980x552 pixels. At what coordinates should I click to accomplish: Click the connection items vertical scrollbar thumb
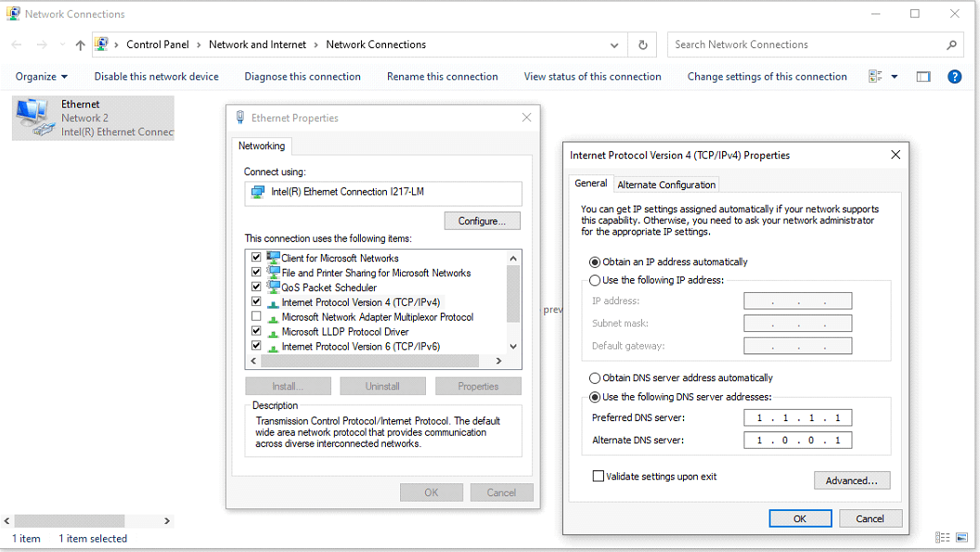click(513, 294)
